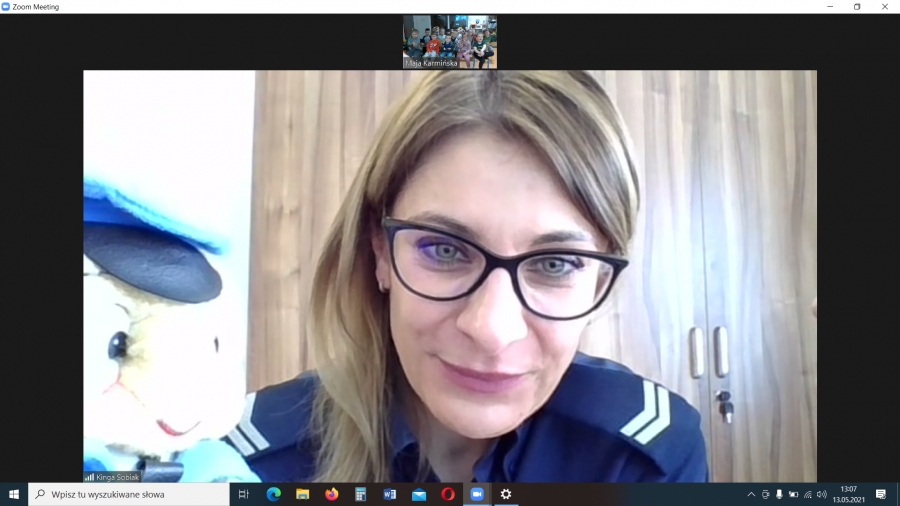
Task: Open the notification Action Center icon
Action: click(x=881, y=494)
